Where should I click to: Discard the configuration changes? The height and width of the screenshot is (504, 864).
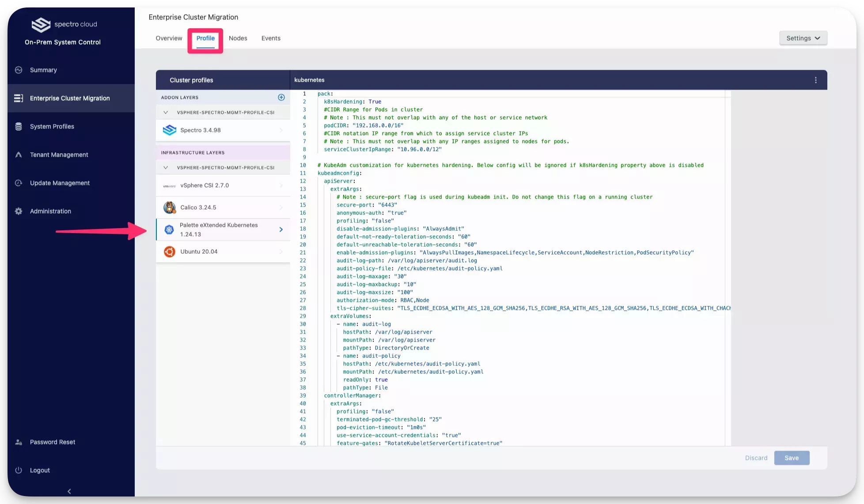point(756,458)
